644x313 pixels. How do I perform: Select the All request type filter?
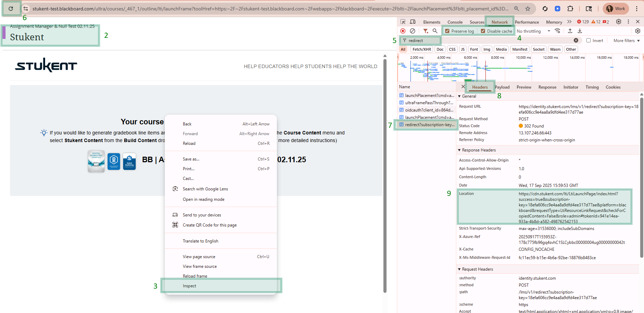tap(403, 49)
